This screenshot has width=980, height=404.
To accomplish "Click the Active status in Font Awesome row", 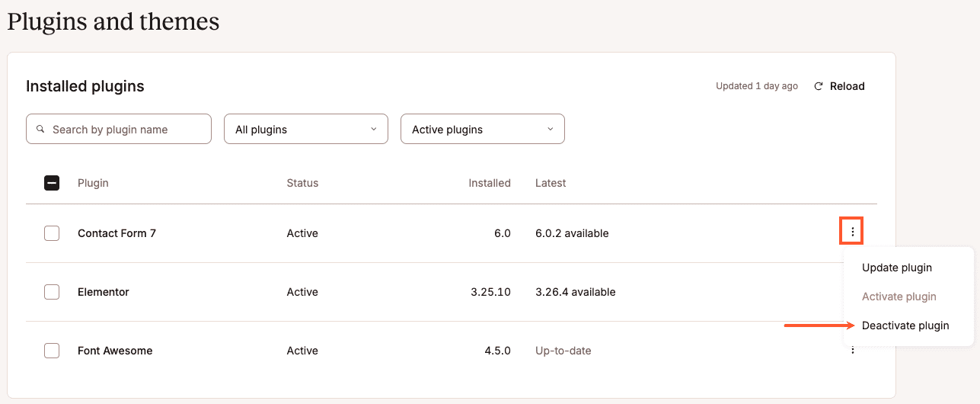I will [302, 351].
